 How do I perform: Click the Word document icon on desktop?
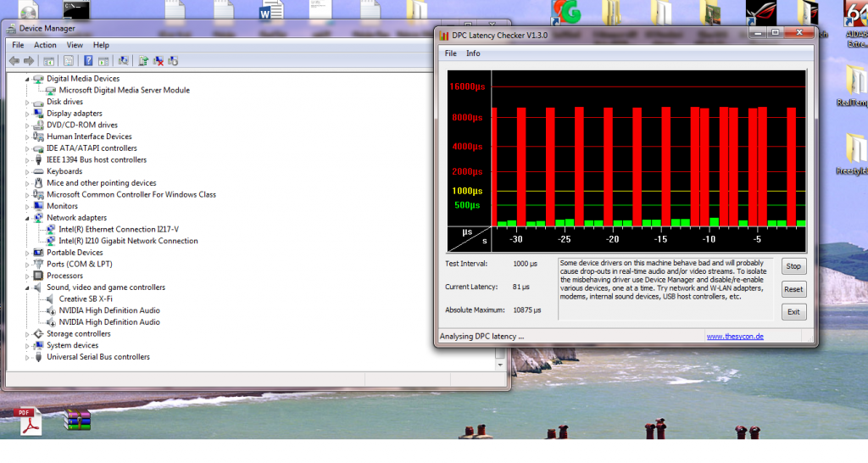pyautogui.click(x=270, y=10)
